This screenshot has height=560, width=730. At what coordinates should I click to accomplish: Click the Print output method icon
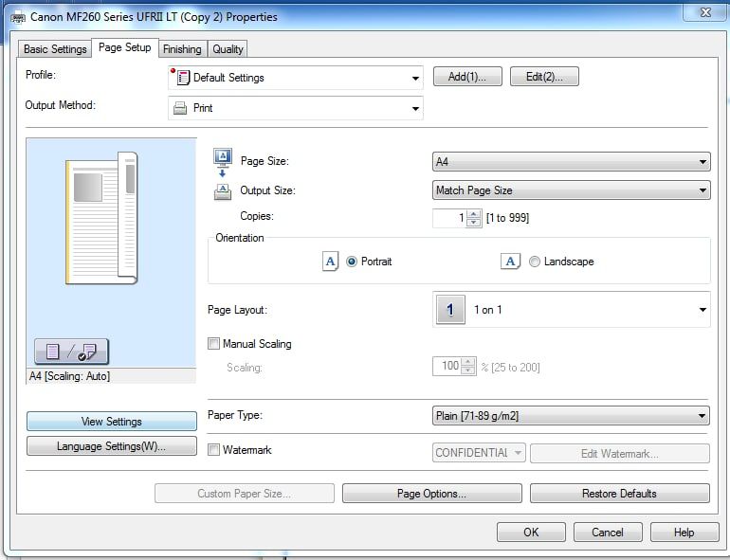(x=180, y=108)
